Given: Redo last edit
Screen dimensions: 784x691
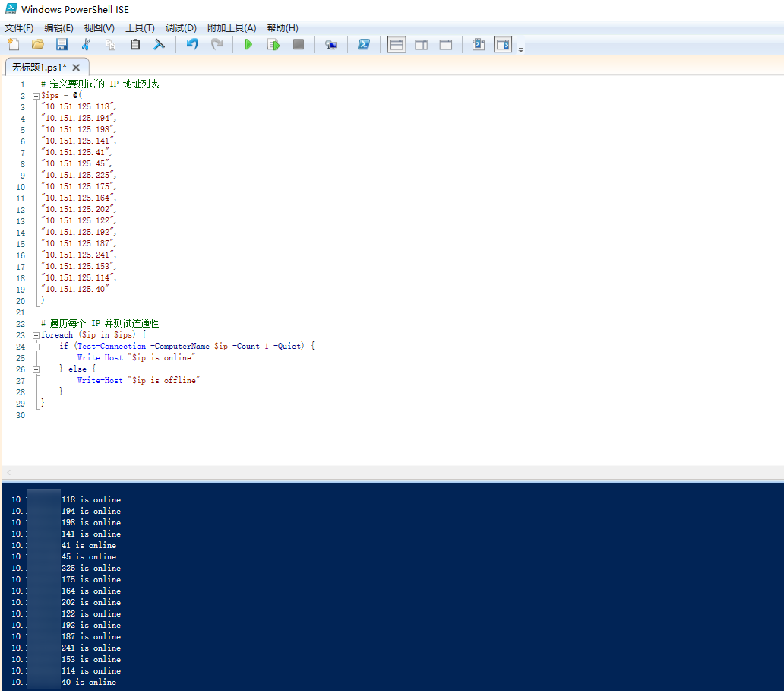Looking at the screenshot, I should pyautogui.click(x=217, y=45).
